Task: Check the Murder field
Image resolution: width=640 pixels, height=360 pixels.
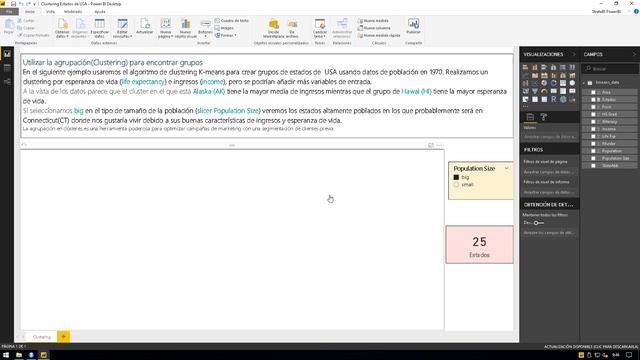Action: coord(593,144)
